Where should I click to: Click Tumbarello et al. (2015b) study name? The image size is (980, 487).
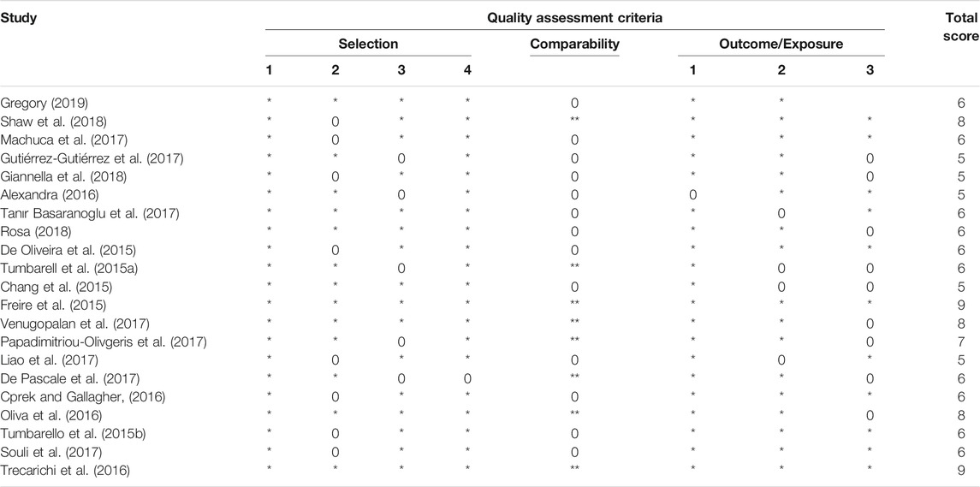(x=65, y=434)
